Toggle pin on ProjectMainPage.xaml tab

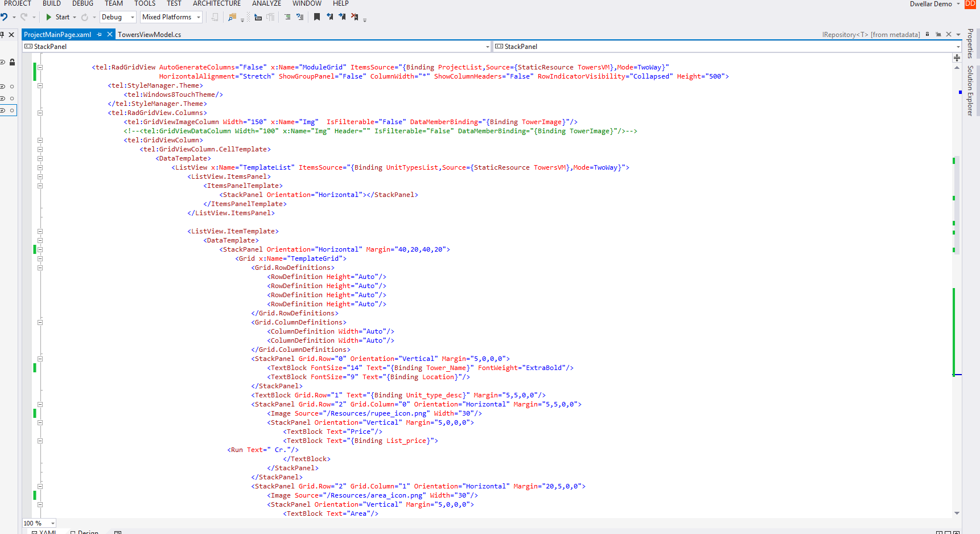100,35
